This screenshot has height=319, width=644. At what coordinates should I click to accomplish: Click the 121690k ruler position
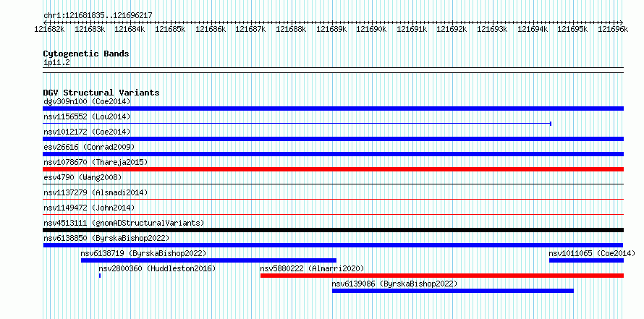pyautogui.click(x=371, y=29)
